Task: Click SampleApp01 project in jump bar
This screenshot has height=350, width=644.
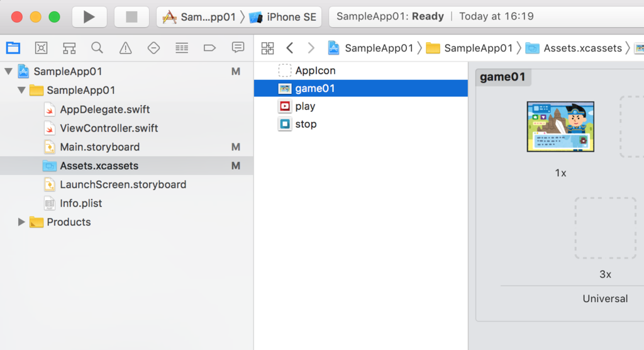Action: point(371,48)
